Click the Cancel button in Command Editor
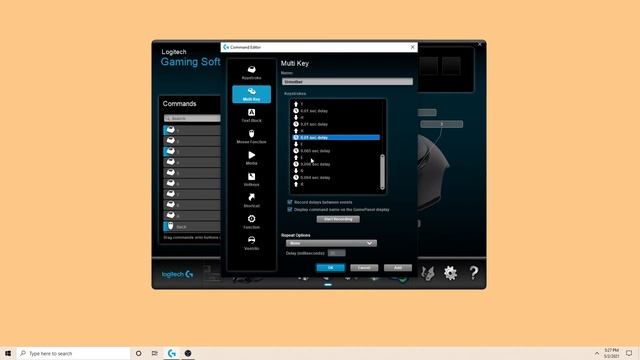640x360 pixels. coord(364,268)
